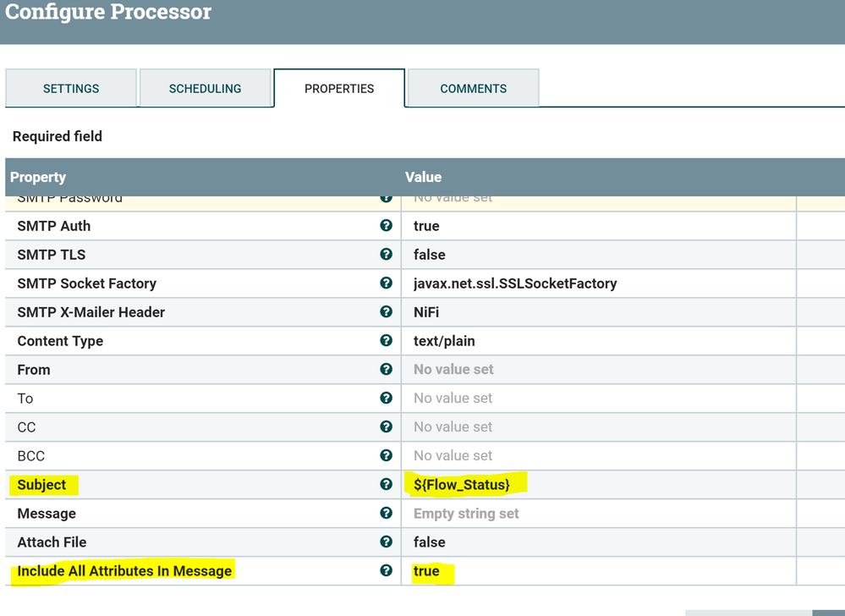Click help icon for SMTP X-Mailer Header
Image resolution: width=845 pixels, height=616 pixels.
[x=387, y=312]
